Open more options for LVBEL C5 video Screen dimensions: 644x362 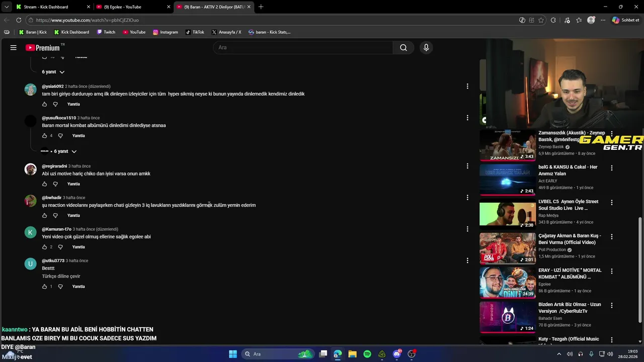pos(612,203)
